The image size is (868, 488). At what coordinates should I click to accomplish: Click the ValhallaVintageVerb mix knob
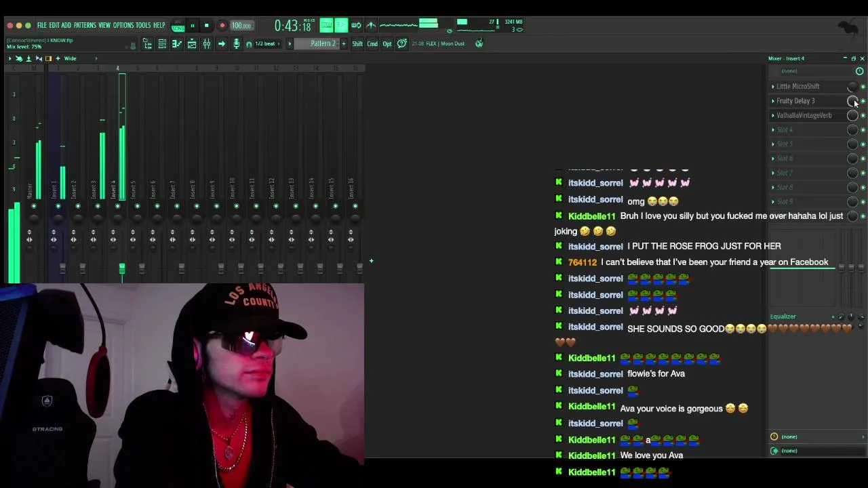click(x=852, y=115)
